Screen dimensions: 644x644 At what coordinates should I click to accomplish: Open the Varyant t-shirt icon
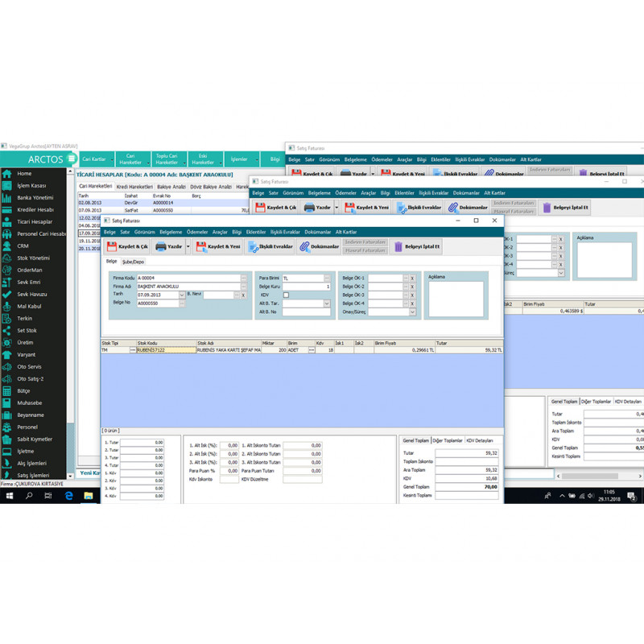tap(7, 354)
